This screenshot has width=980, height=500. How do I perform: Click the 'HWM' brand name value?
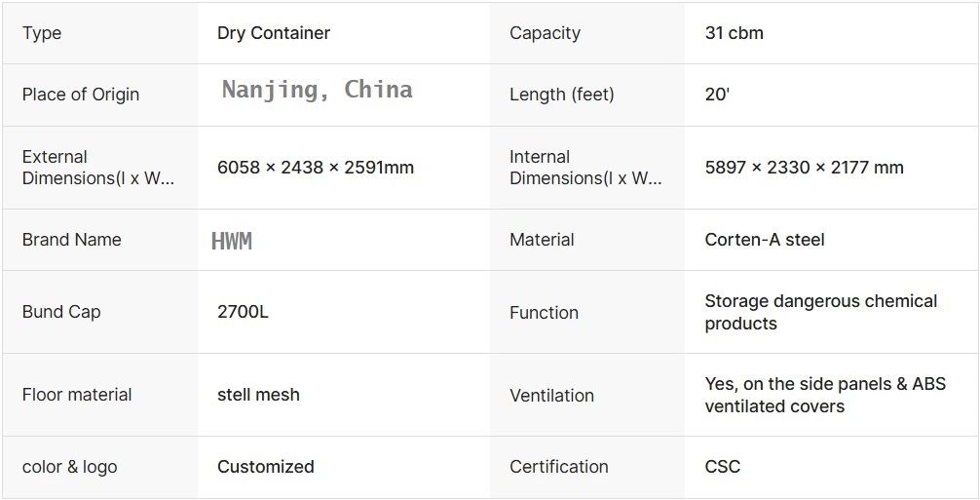point(232,241)
